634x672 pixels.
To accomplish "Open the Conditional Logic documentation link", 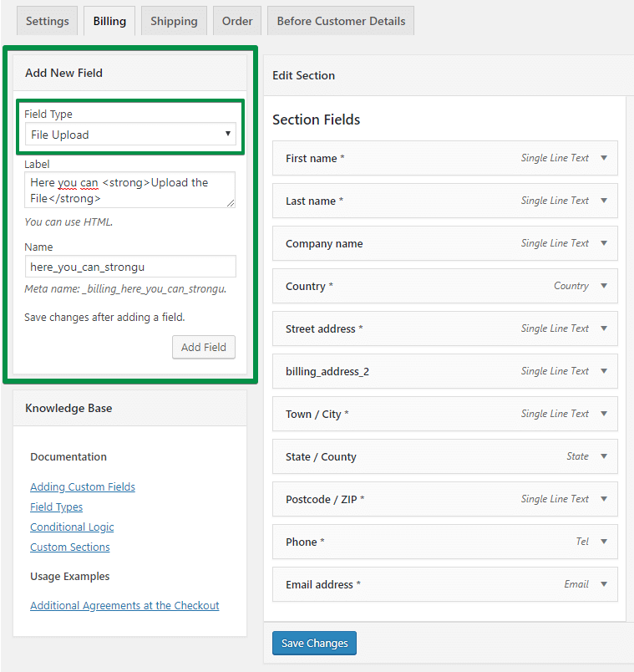I will click(x=72, y=527).
